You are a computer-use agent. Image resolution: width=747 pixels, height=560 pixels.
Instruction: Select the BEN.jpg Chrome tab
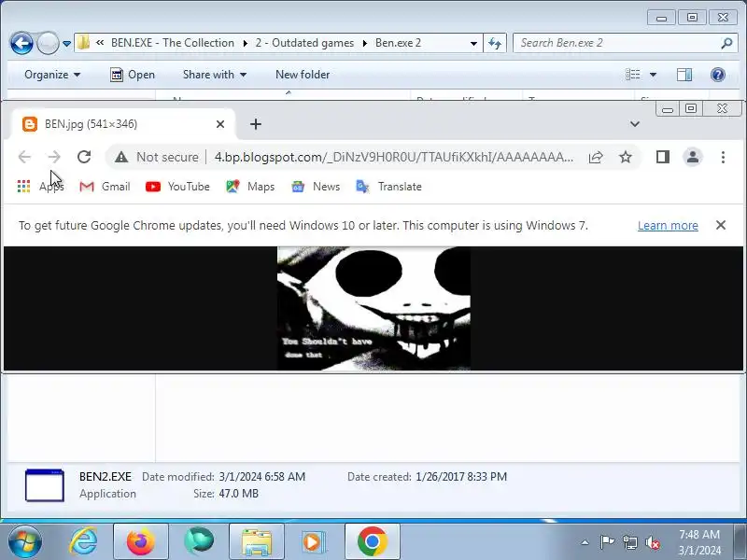[x=121, y=124]
